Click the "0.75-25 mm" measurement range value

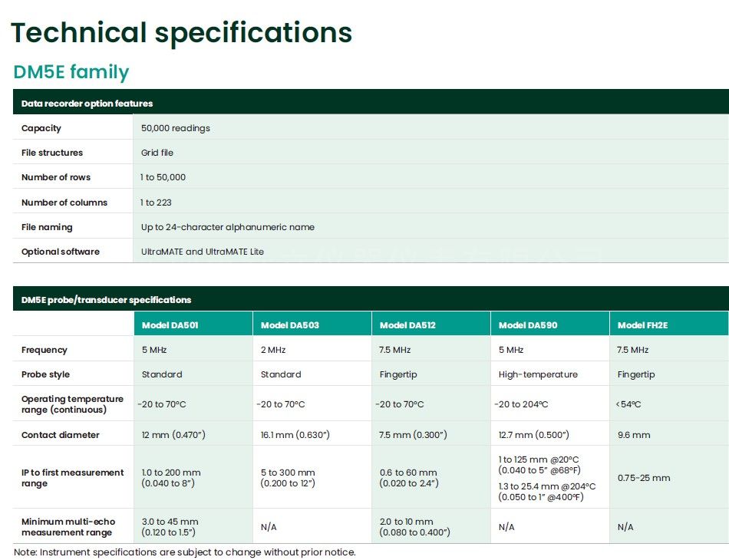[x=643, y=478]
